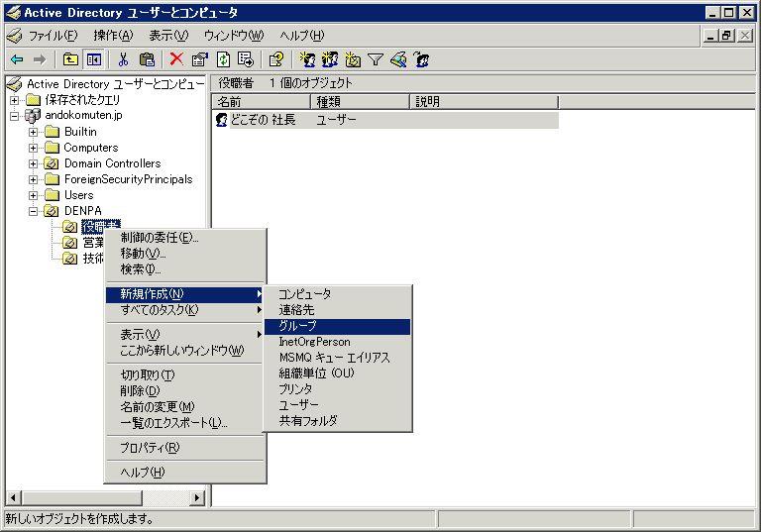
Task: Click the Domain Controllers folder icon
Action: pos(52,163)
